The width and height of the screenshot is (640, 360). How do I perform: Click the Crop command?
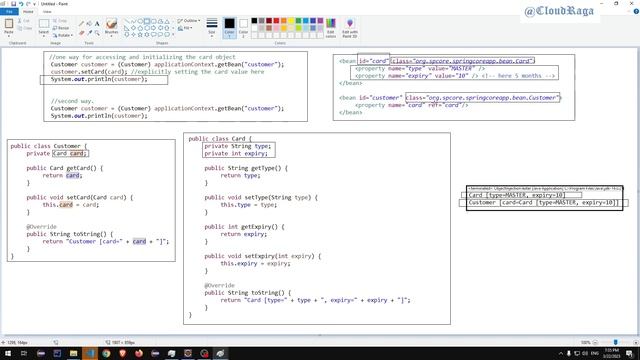pos(60,21)
